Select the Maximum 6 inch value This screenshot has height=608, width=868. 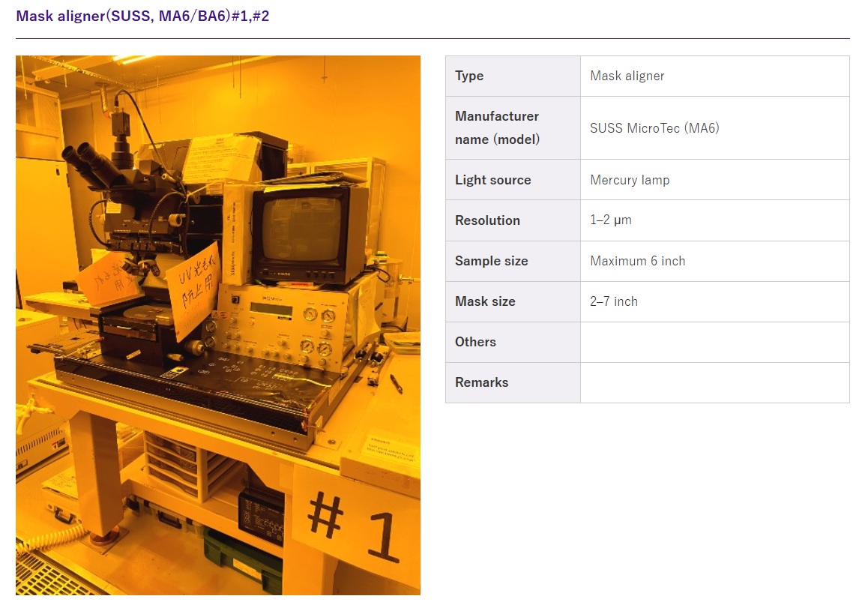pyautogui.click(x=637, y=261)
